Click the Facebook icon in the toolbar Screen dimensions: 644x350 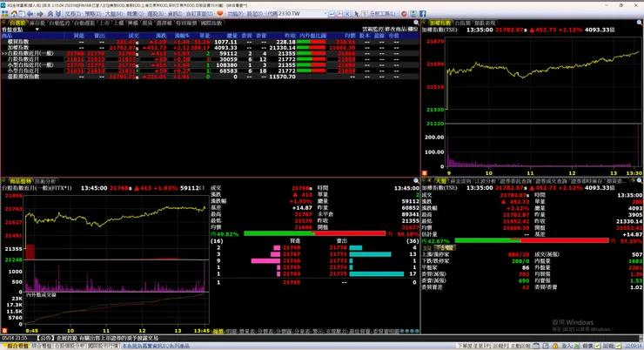(422, 14)
